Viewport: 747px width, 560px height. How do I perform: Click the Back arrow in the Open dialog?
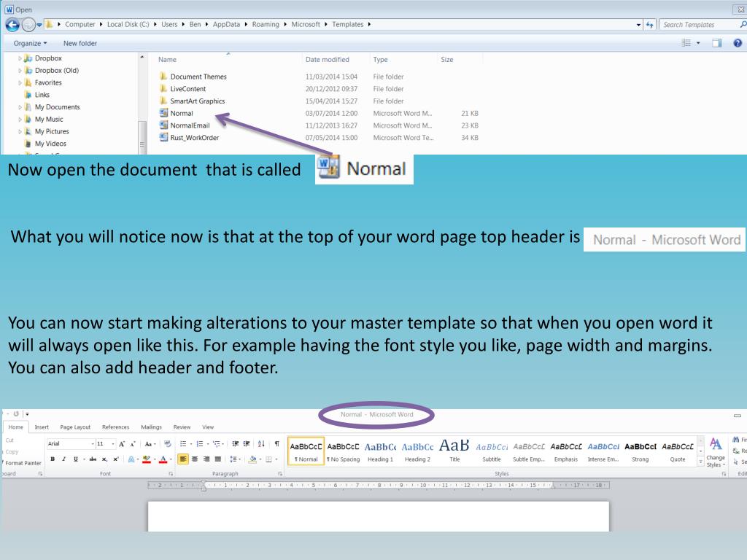click(12, 25)
